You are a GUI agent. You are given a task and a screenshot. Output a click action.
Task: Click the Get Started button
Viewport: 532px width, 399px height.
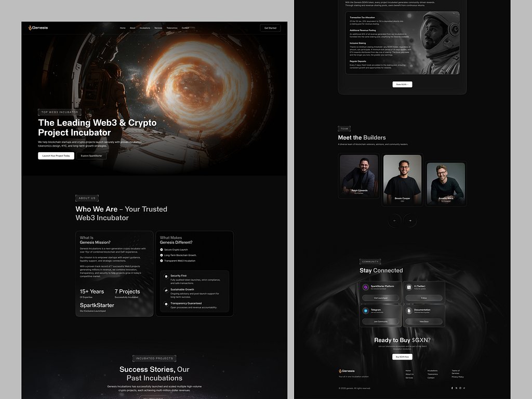[x=270, y=28]
